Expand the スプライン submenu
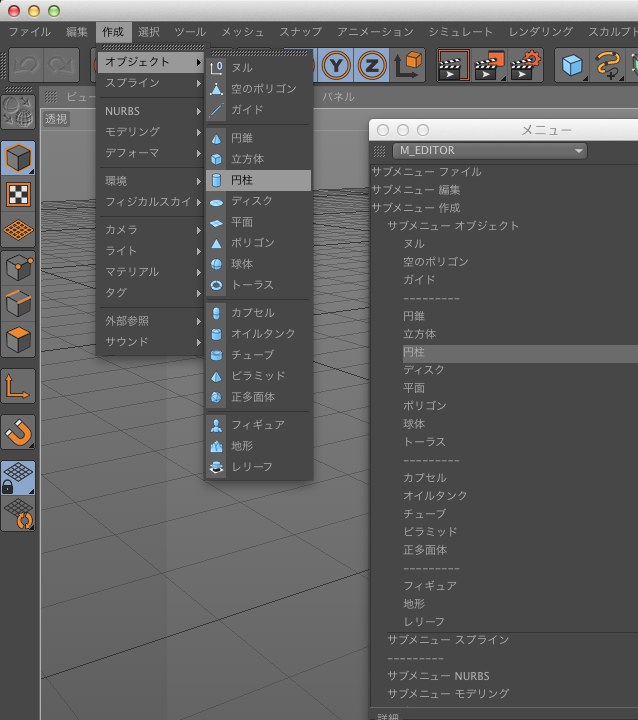 point(151,83)
